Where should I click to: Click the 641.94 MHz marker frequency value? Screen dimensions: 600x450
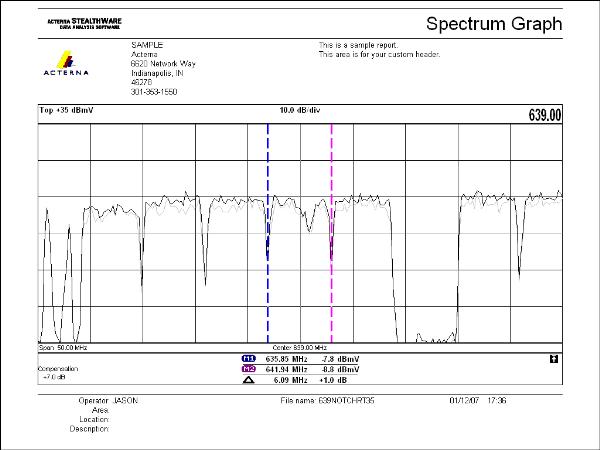[288, 368]
